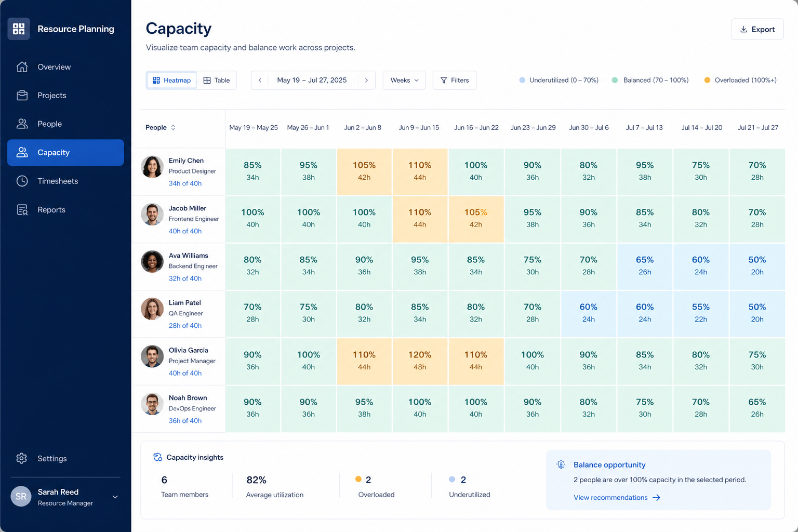798x532 pixels.
Task: Open Timesheets in sidebar
Action: (65, 181)
